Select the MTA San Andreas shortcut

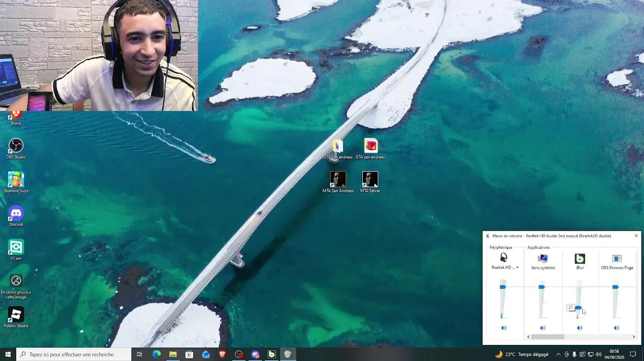(x=338, y=183)
